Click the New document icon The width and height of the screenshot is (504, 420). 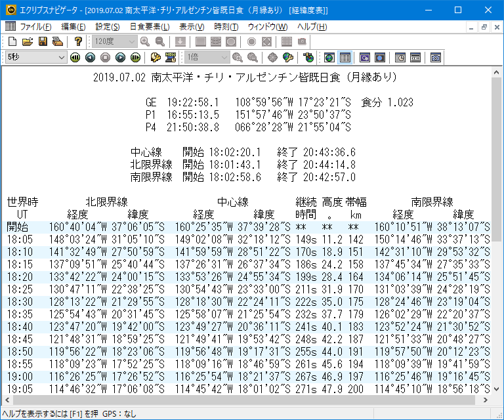pyautogui.click(x=12, y=41)
